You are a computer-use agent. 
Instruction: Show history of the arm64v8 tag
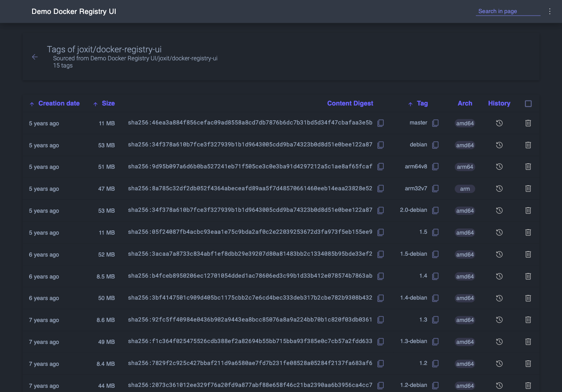point(499,167)
